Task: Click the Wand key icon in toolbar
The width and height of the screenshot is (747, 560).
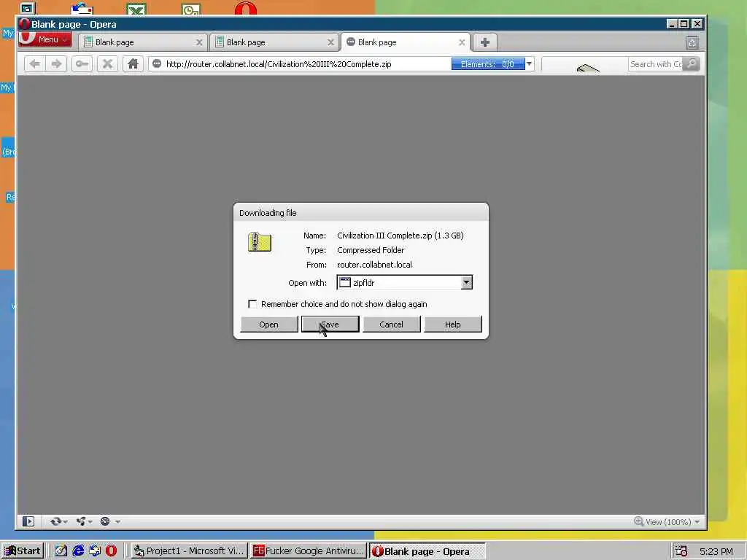Action: [x=82, y=64]
